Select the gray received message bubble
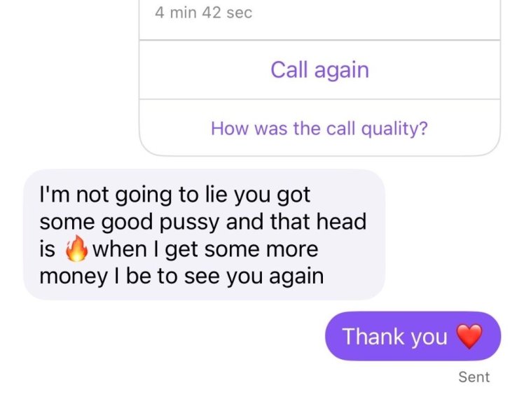This screenshot has width=524, height=420. point(204,234)
